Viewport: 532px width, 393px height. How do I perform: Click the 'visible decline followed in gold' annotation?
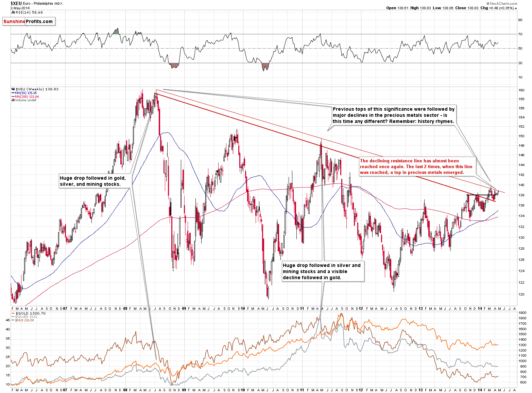pos(323,271)
